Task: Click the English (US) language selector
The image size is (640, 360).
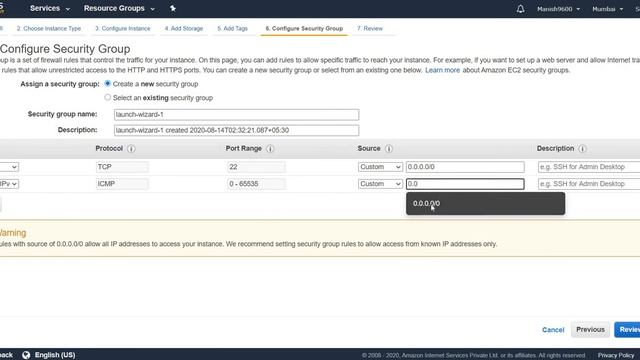Action: coord(55,355)
